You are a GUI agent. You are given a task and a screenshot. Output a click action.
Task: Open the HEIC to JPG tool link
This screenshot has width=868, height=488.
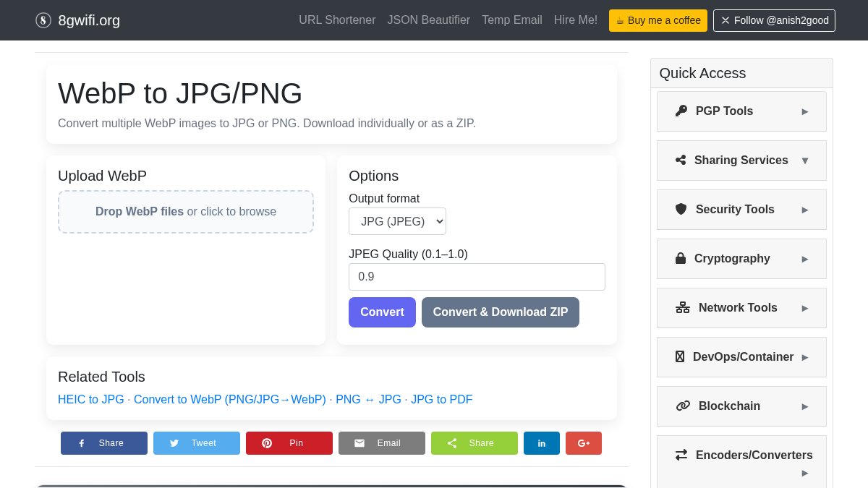tap(90, 399)
